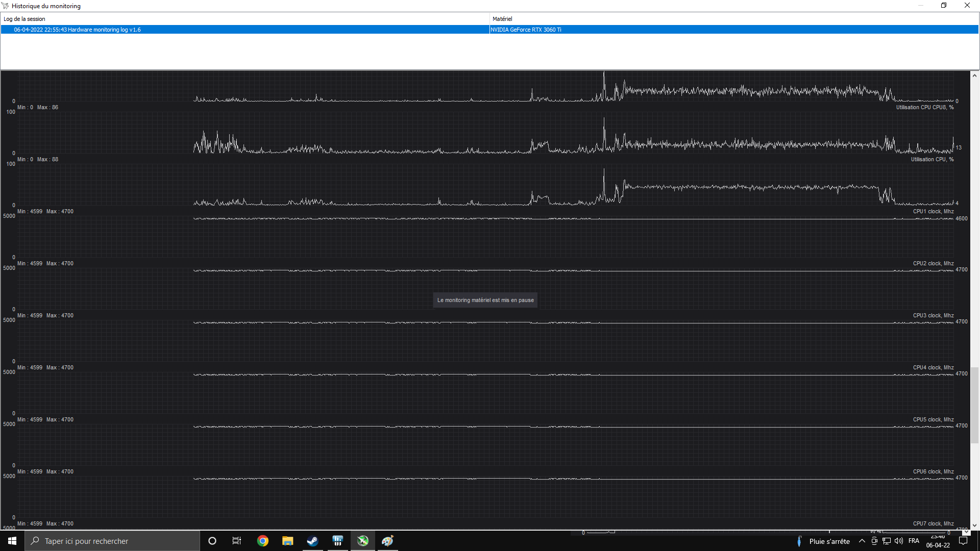Click the graph scrollbar up arrow

(x=974, y=76)
